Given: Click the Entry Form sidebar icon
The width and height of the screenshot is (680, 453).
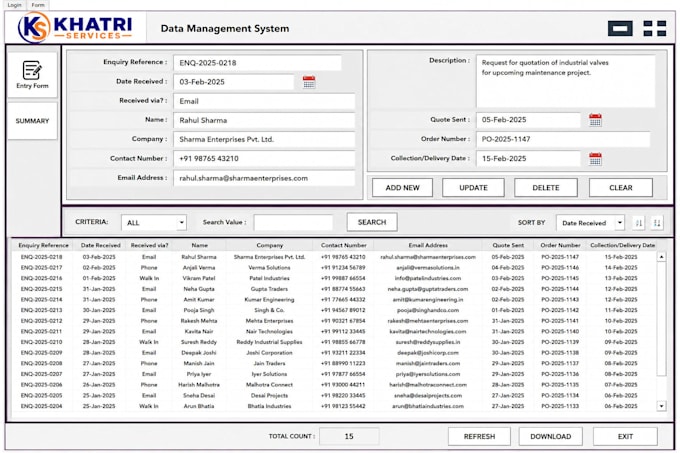Looking at the screenshot, I should [x=32, y=75].
